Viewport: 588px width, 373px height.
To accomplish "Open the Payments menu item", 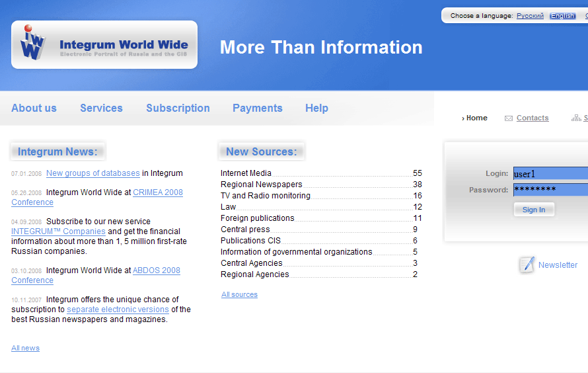I will [x=257, y=108].
